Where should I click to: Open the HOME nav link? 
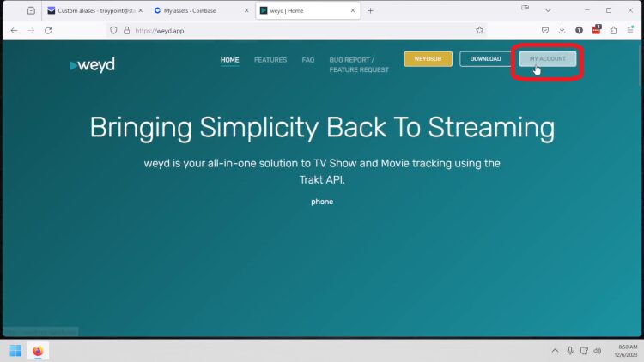(x=229, y=60)
